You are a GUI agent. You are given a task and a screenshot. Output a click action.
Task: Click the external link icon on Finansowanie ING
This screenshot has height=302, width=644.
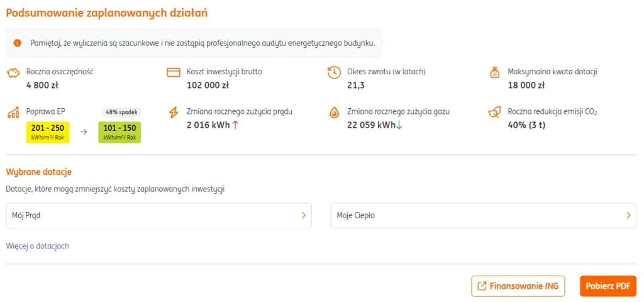coord(482,286)
